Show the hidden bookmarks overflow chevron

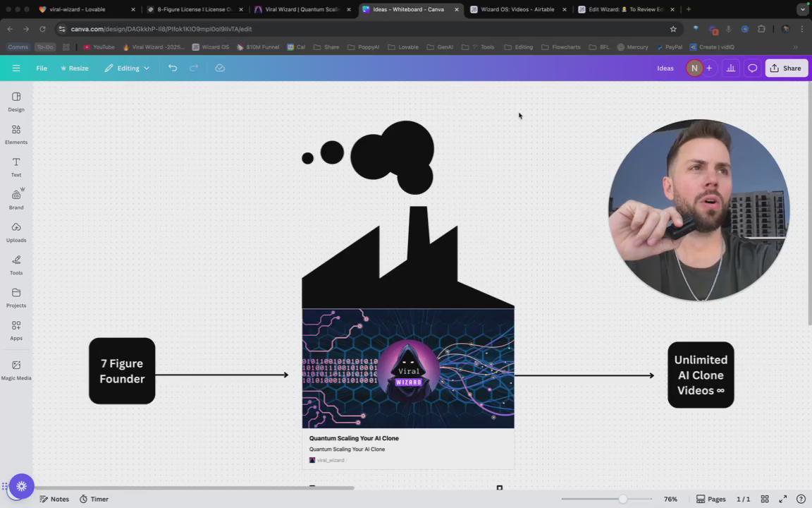[x=795, y=47]
